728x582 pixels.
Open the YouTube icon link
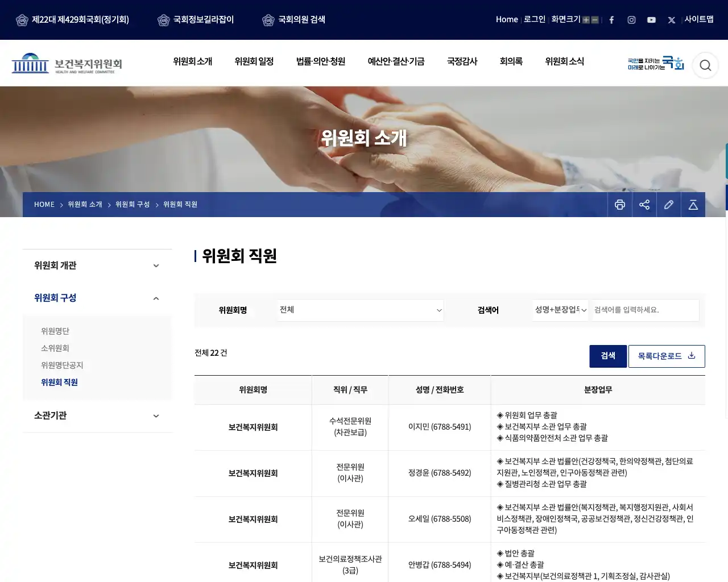(x=651, y=20)
